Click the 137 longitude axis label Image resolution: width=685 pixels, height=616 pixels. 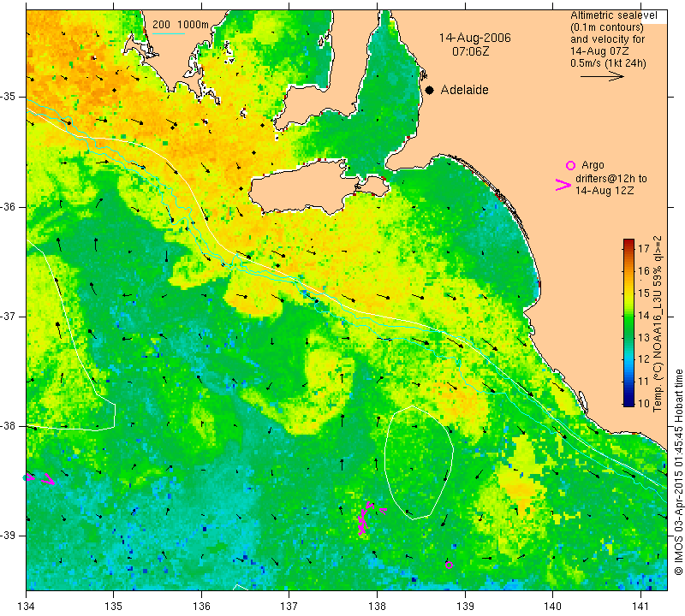(x=289, y=606)
